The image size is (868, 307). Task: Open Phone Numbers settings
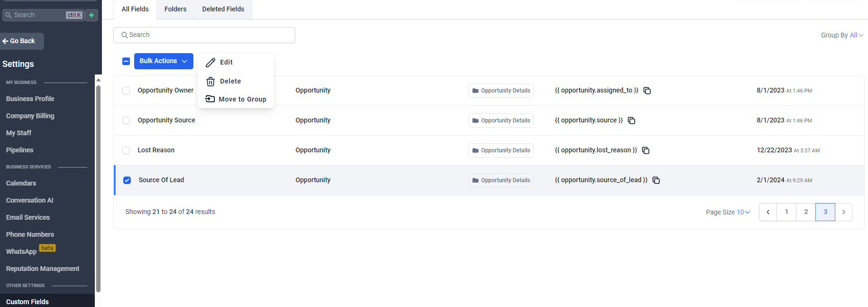(30, 234)
